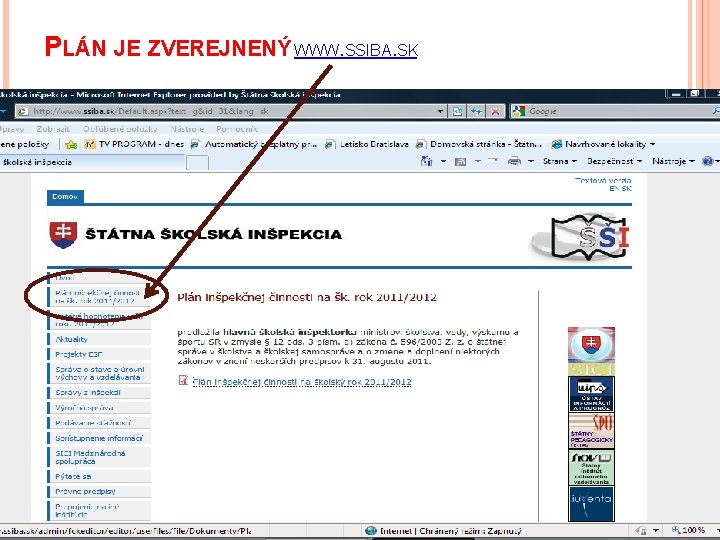720x540 pixels.
Task: Click the ŠŠI logo image
Action: [580, 236]
